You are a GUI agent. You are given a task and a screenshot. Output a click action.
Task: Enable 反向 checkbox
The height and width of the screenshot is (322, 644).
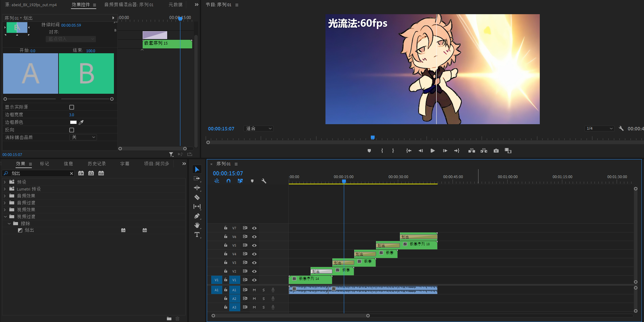(x=72, y=130)
